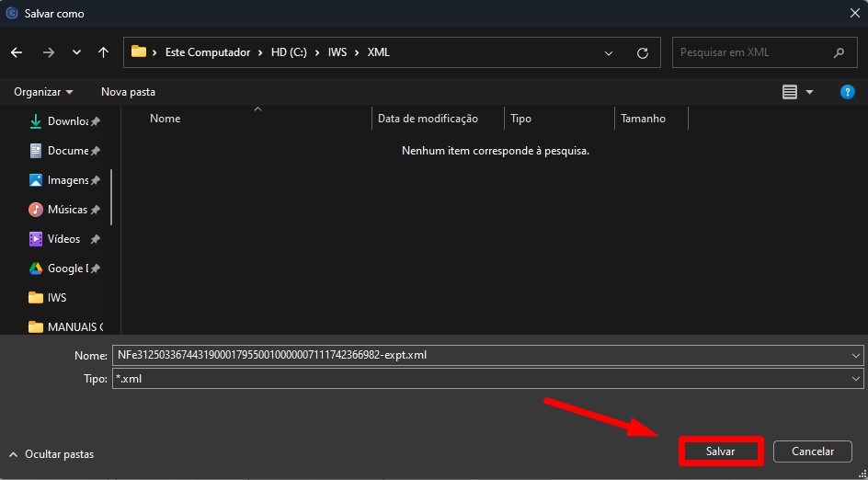This screenshot has height=480, width=868.
Task: Open the Músicas folder in sidebar
Action: tap(66, 210)
